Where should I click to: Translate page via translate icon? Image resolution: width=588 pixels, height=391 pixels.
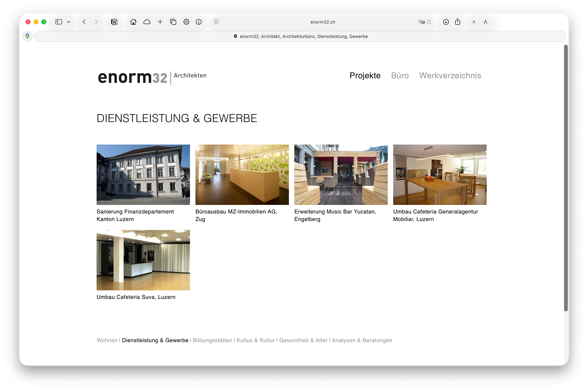(421, 22)
